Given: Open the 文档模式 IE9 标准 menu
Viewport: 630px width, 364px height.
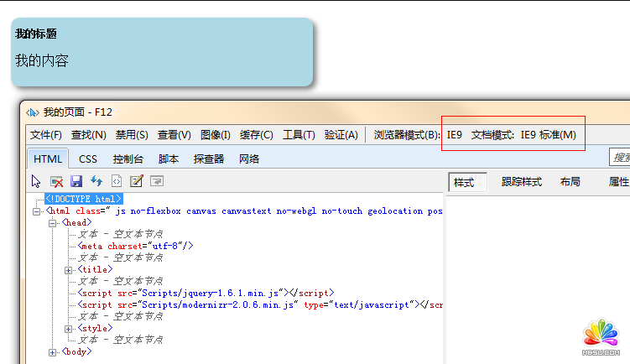Looking at the screenshot, I should [523, 135].
